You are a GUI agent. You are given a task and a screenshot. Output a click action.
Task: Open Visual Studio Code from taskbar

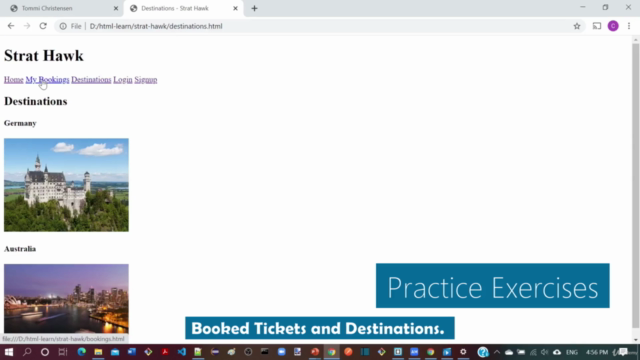coord(182,352)
